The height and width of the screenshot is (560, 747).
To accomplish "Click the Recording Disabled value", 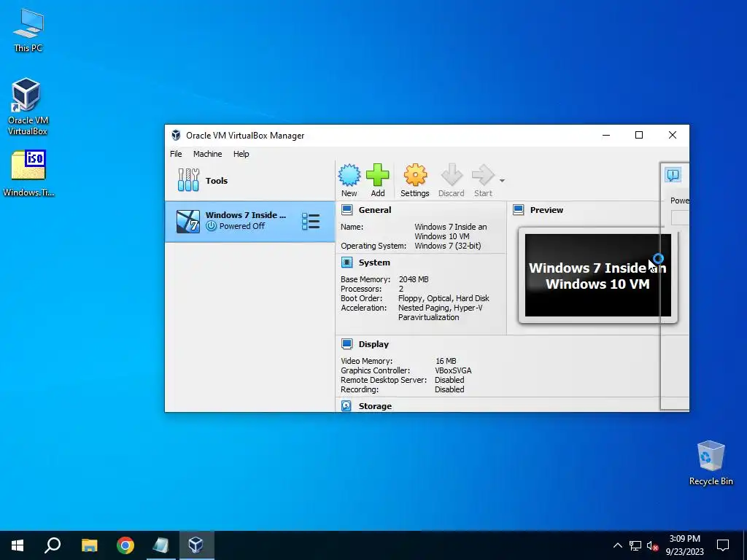I will click(449, 389).
